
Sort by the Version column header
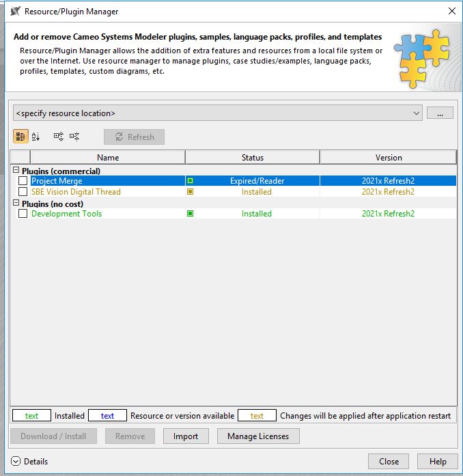click(389, 158)
